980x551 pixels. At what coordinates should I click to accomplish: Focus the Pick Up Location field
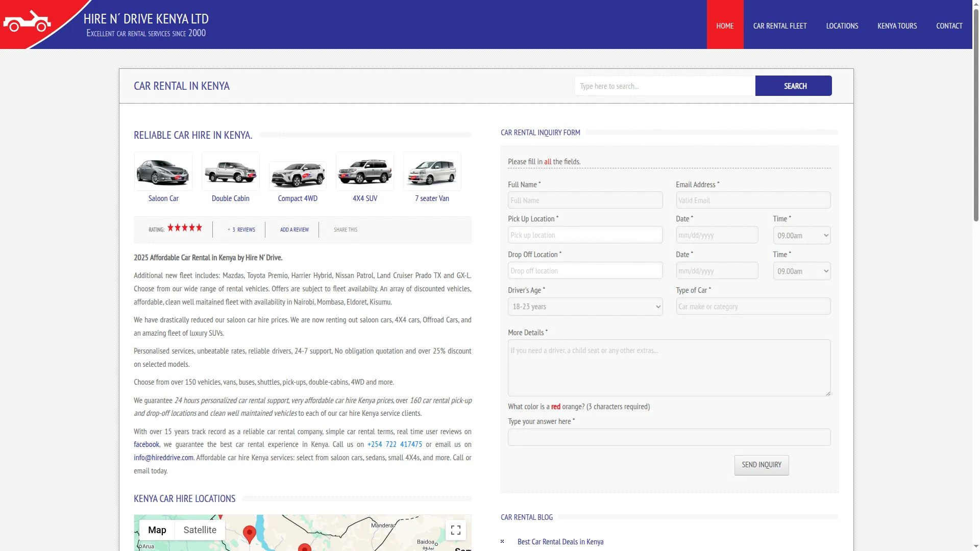(585, 235)
